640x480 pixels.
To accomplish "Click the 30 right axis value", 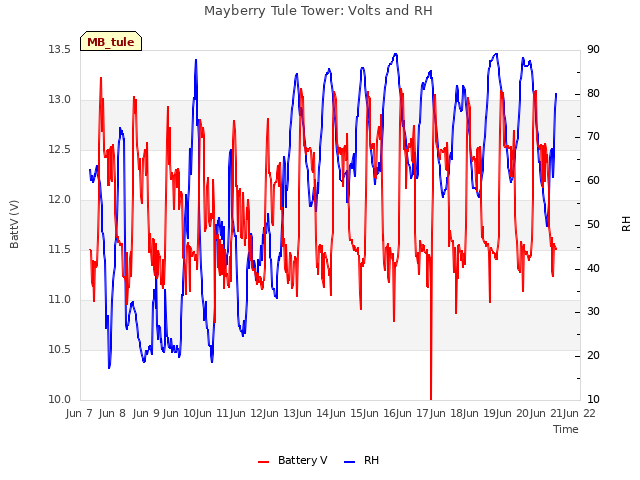I will pyautogui.click(x=593, y=312).
